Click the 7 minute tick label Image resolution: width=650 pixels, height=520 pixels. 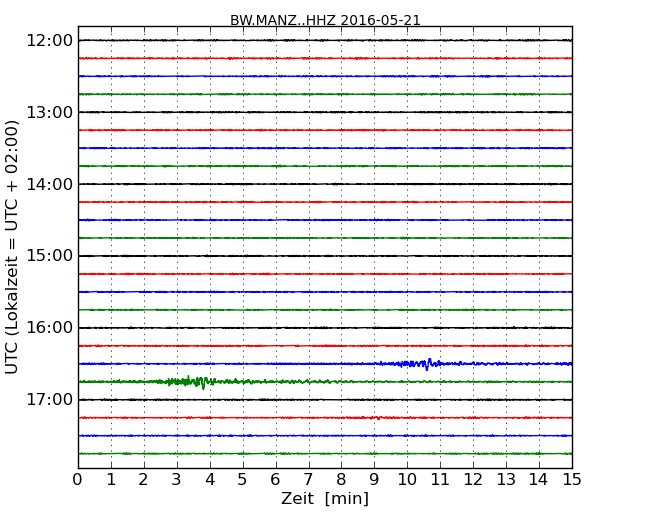[x=308, y=480]
